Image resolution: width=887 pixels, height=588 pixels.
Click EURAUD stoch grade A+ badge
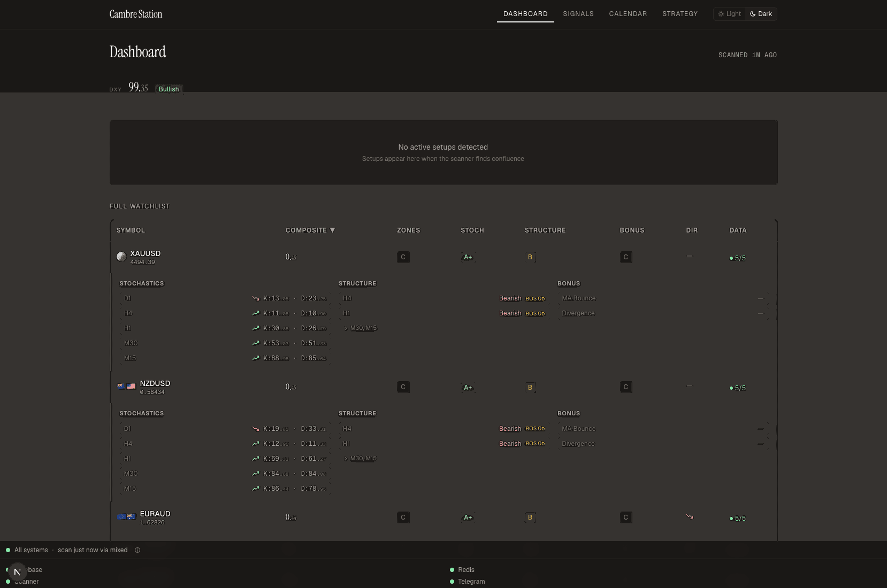point(468,517)
